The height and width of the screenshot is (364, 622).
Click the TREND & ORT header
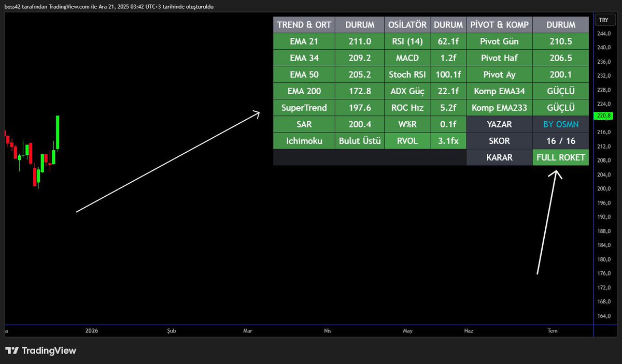(x=304, y=25)
